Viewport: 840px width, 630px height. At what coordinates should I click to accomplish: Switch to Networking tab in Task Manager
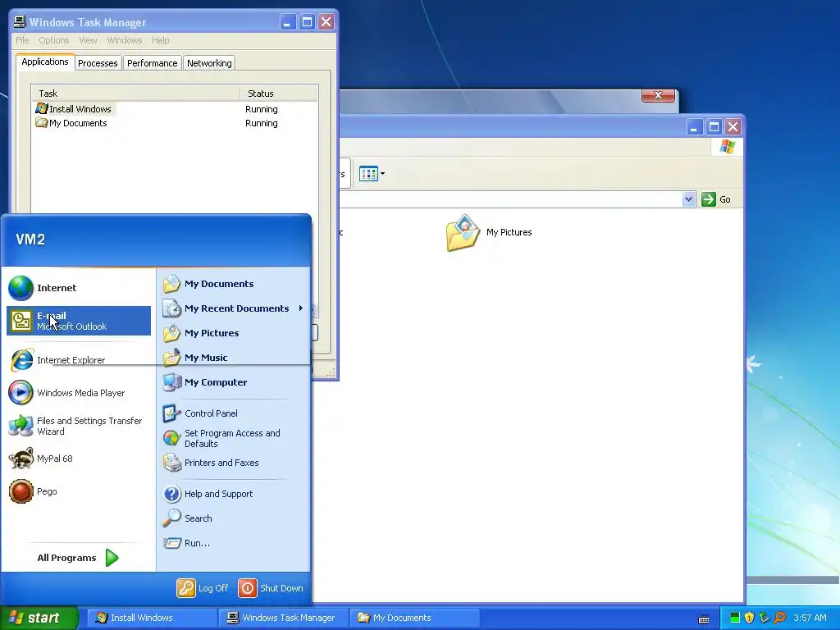[209, 62]
